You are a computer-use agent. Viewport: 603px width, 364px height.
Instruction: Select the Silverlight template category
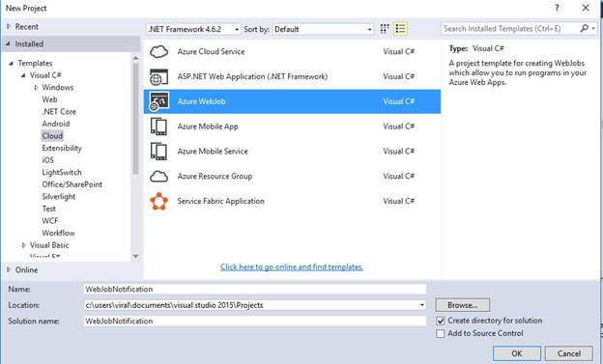pyautogui.click(x=58, y=197)
